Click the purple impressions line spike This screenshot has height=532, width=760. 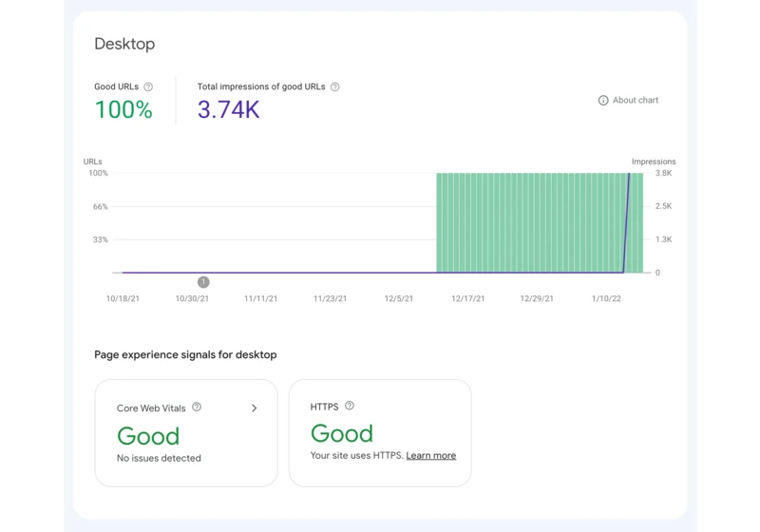(x=626, y=223)
